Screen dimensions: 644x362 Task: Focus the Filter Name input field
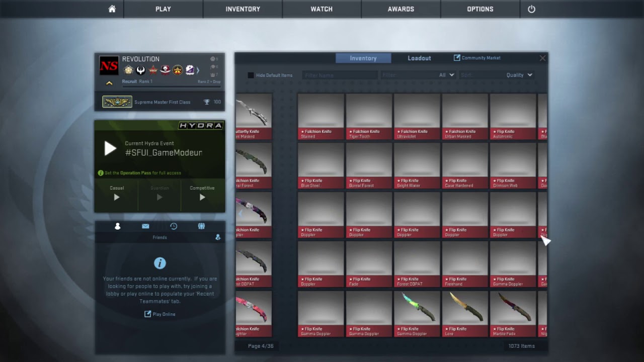point(340,75)
